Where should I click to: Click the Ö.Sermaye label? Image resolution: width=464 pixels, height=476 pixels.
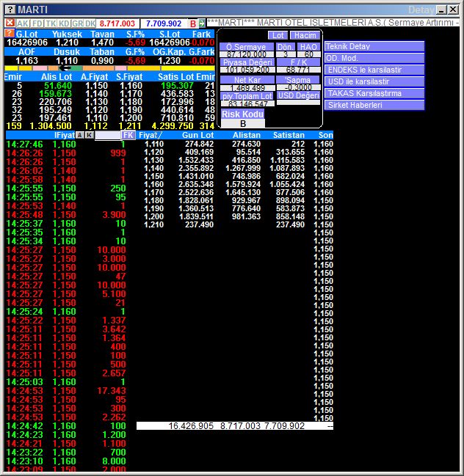point(246,47)
